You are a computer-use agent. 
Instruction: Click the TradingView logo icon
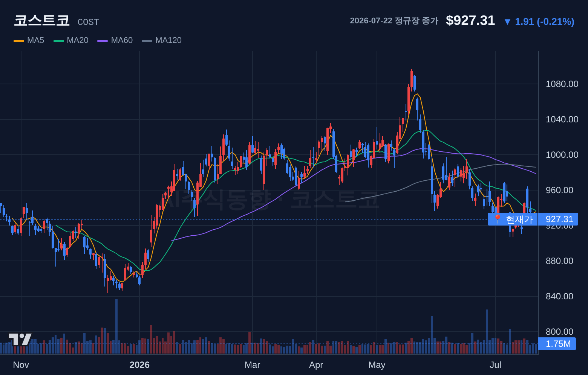point(20,339)
